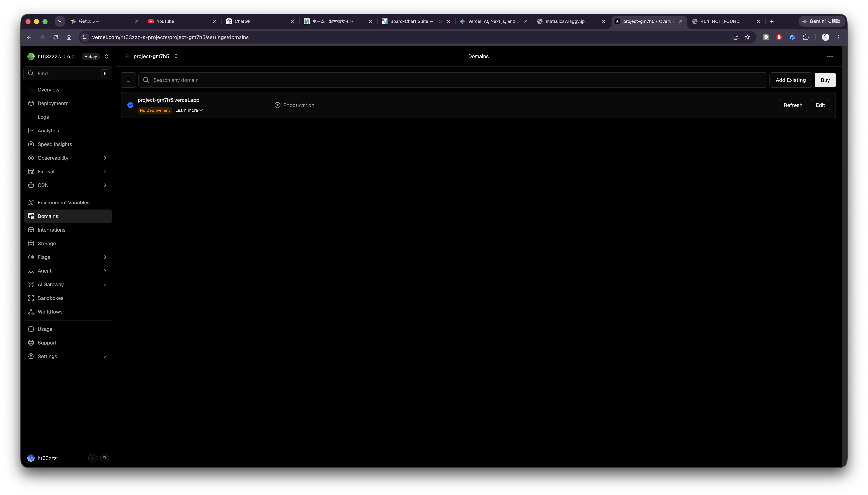This screenshot has height=495, width=868.
Task: Open the domain filter icon button
Action: coord(128,80)
